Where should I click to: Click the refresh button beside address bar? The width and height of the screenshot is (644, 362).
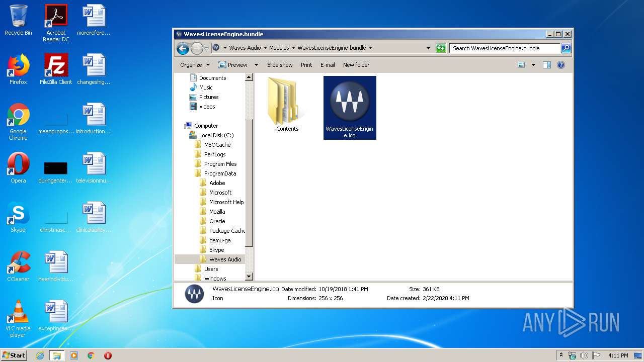(441, 48)
